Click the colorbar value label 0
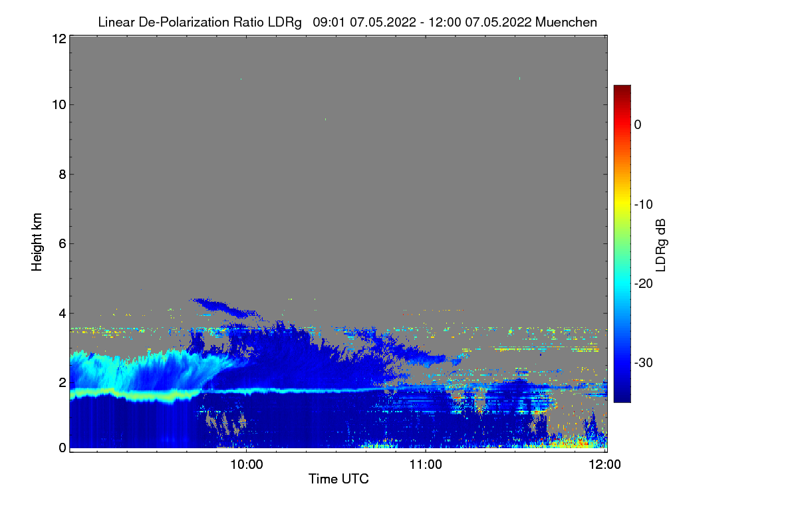The height and width of the screenshot is (532, 798). click(638, 124)
